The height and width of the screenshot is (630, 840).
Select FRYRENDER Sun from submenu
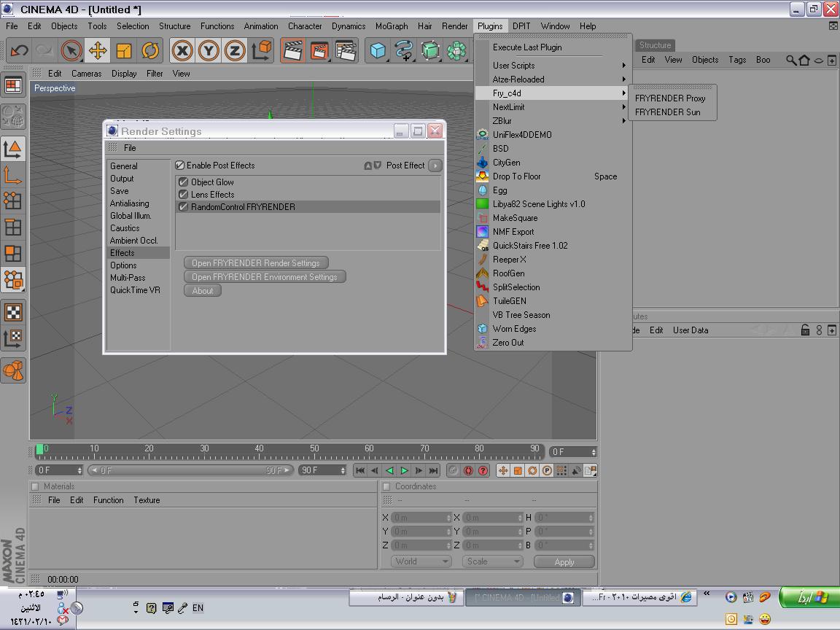pyautogui.click(x=667, y=112)
